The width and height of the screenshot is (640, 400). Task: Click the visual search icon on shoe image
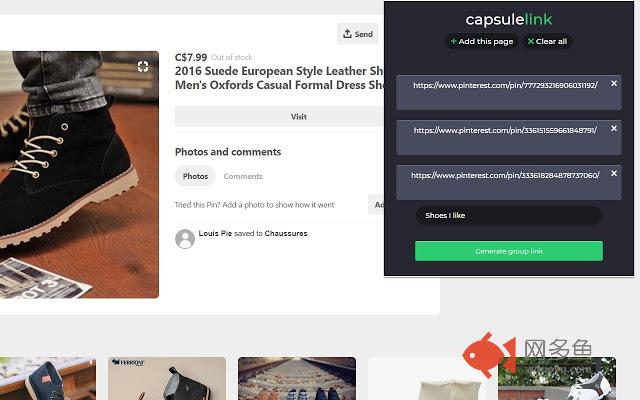143,67
